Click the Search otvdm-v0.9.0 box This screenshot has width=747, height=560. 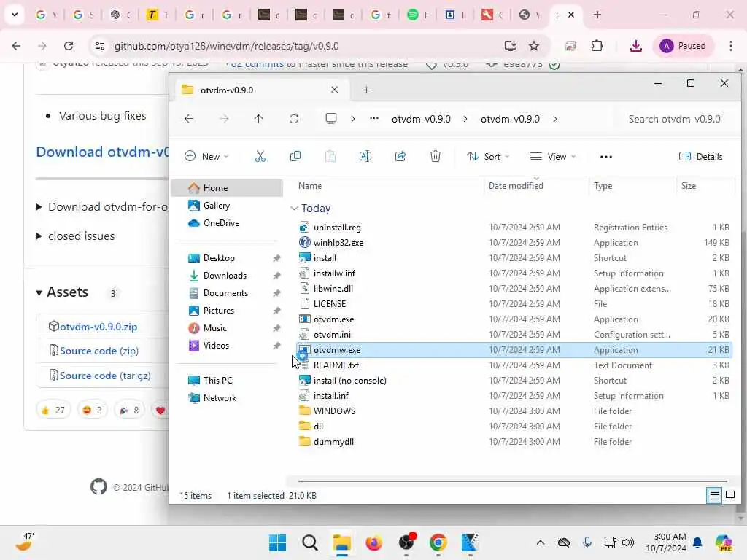(674, 119)
